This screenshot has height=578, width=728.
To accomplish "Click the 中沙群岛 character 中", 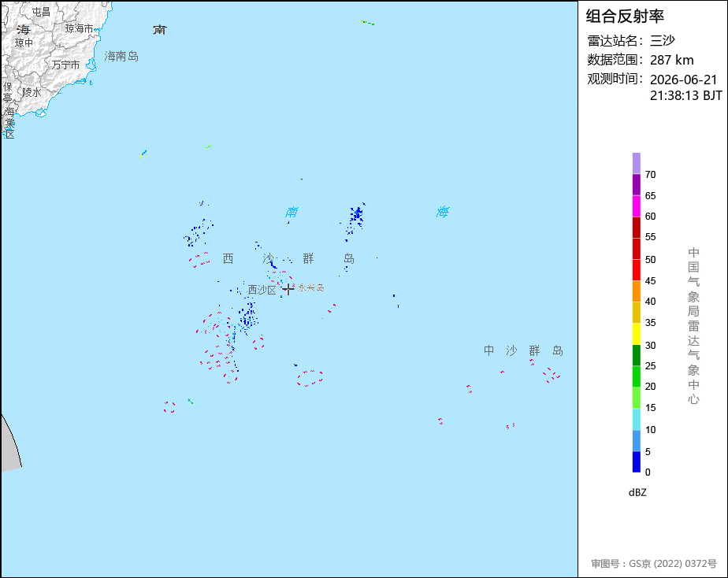I will (x=489, y=350).
